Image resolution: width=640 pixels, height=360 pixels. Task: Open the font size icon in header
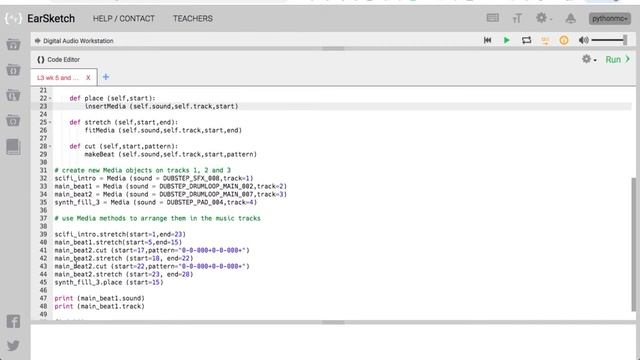pos(517,18)
